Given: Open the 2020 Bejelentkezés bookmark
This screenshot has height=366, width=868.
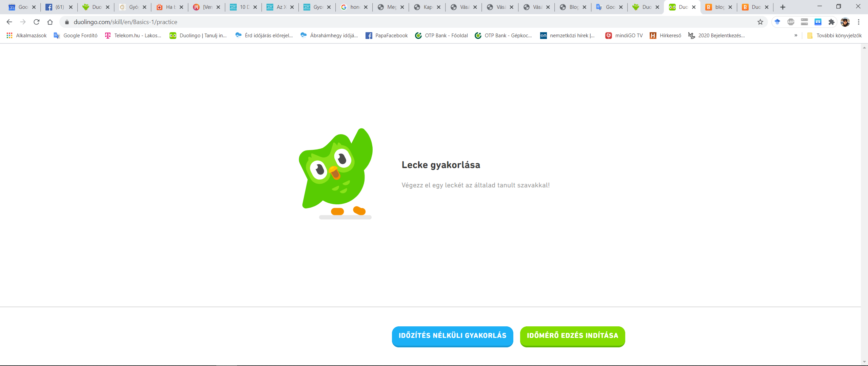Looking at the screenshot, I should [716, 36].
